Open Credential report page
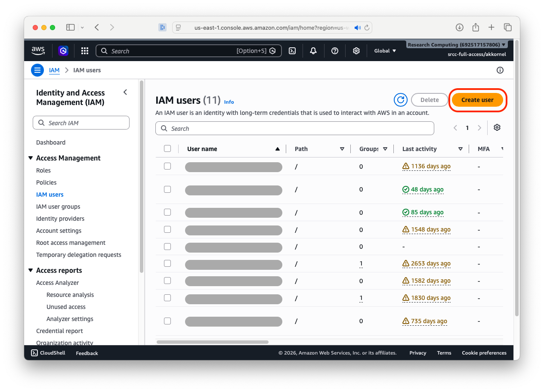This screenshot has width=544, height=392. (60, 331)
